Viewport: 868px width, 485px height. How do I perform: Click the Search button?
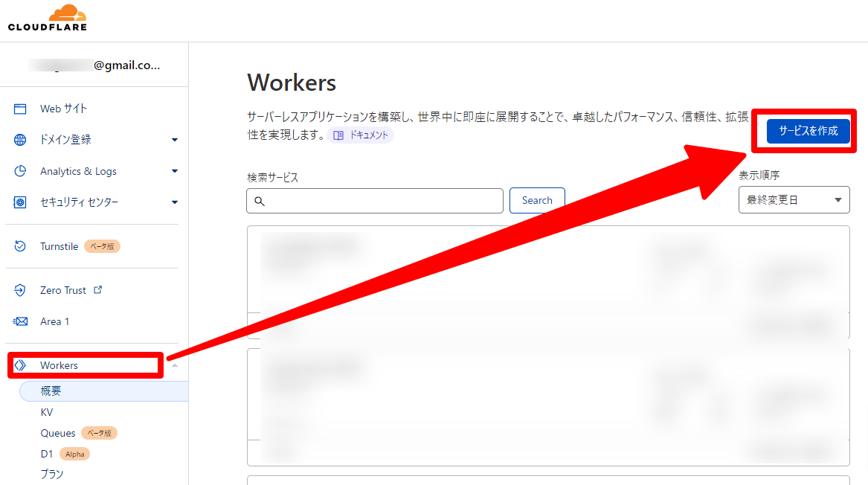click(537, 200)
